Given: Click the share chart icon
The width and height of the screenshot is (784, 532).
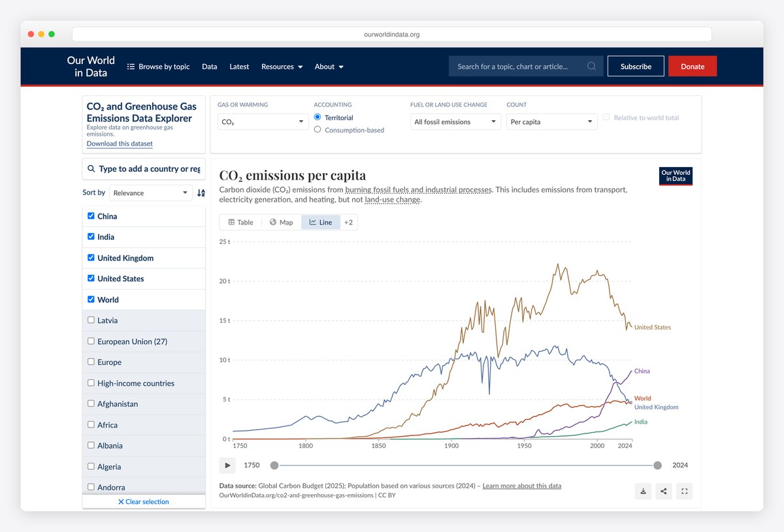Looking at the screenshot, I should tap(664, 491).
